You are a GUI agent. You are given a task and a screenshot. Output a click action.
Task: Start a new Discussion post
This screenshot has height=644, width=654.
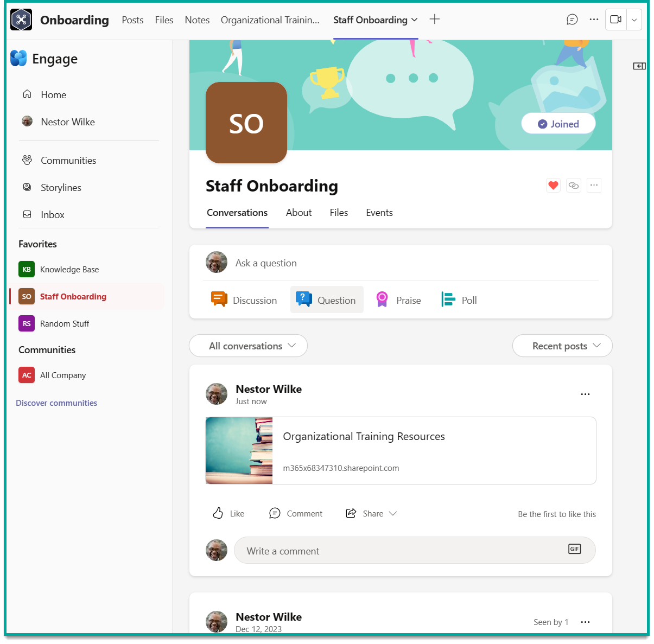[244, 299]
